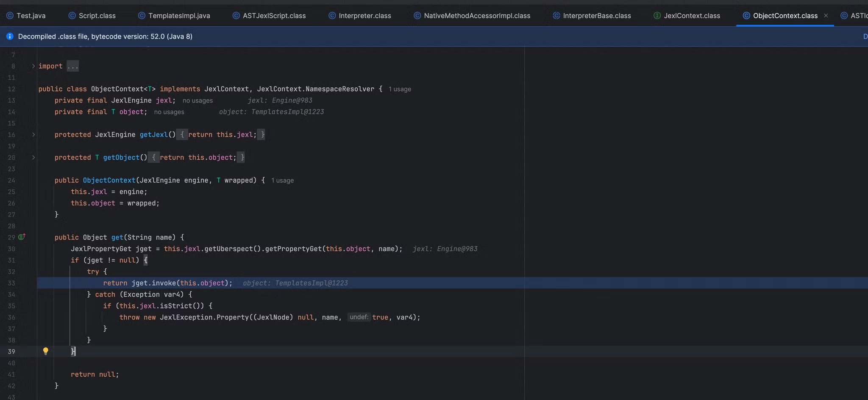Click the Test.java file class icon

tap(10, 16)
